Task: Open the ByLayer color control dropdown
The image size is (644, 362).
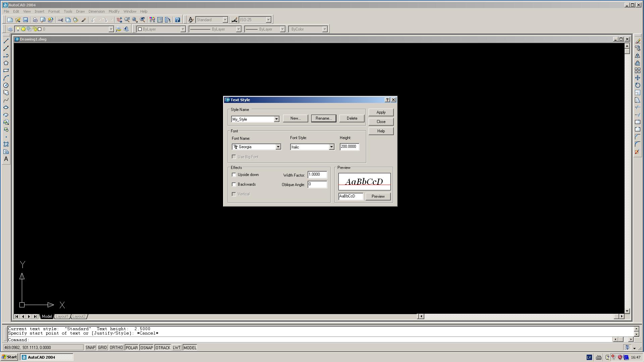Action: (x=183, y=29)
